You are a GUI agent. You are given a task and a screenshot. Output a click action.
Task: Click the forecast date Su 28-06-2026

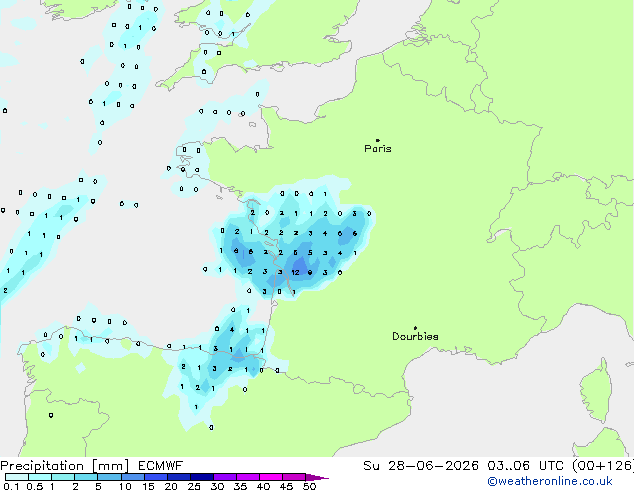click(x=421, y=466)
